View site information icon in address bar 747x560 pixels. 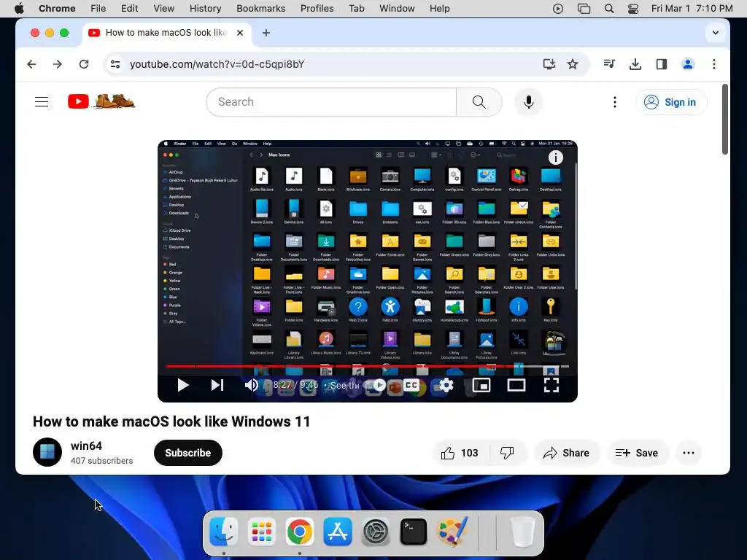pos(115,64)
